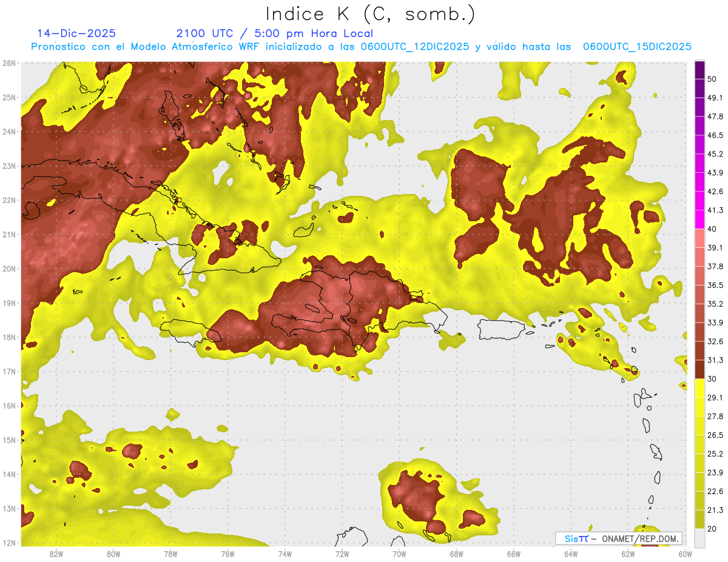Select the date text "14-Dic-2025"

tap(76, 33)
